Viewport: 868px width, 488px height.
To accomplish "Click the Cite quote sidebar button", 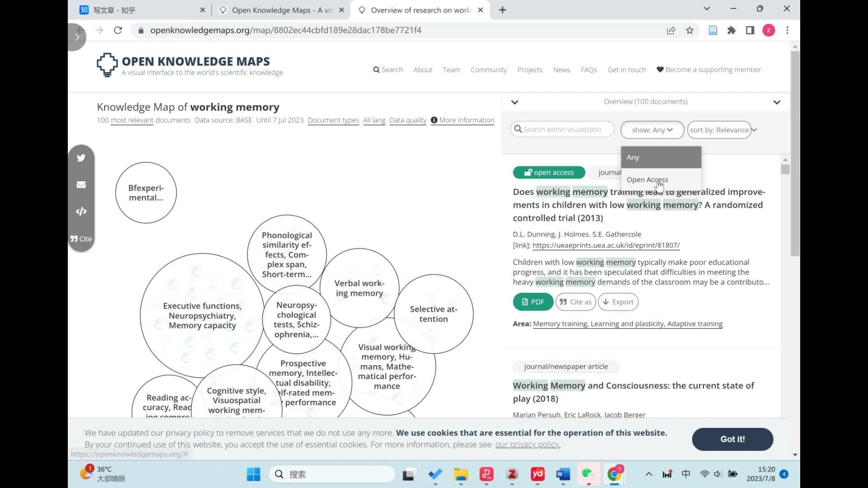I will point(81,239).
